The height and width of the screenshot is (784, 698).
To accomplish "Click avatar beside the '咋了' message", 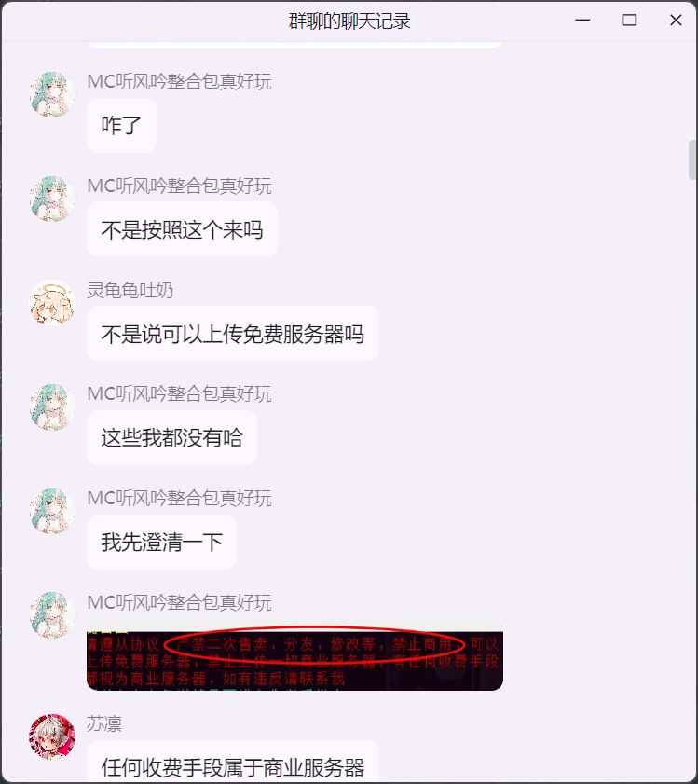I will [52, 94].
